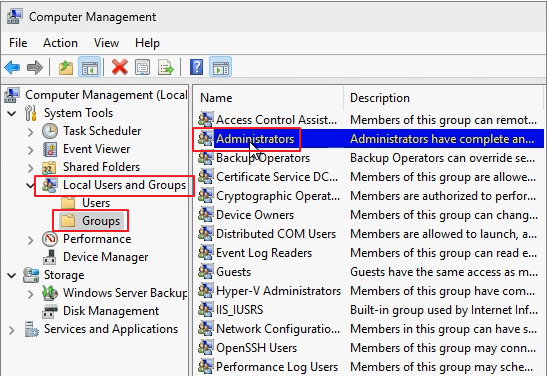This screenshot has height=376, width=547.
Task: Click the red X Delete icon
Action: (x=120, y=67)
